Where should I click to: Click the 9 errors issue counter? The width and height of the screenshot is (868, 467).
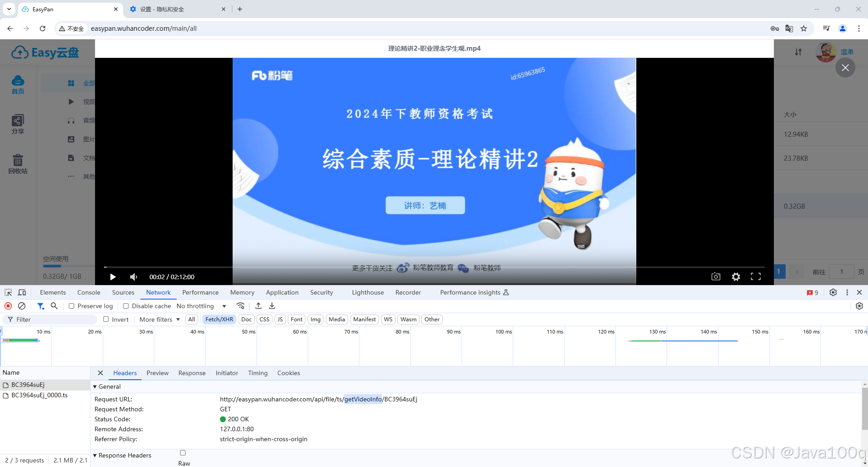click(813, 293)
